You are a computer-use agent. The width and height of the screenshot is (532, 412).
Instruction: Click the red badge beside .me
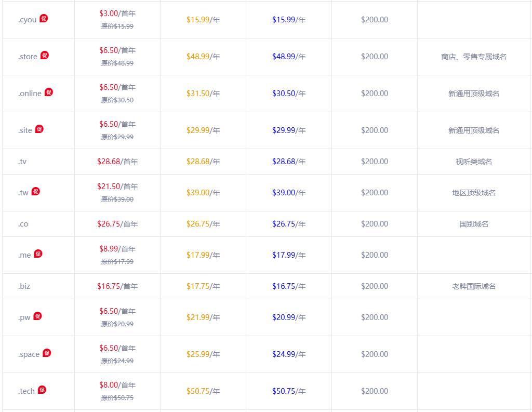pos(38,254)
